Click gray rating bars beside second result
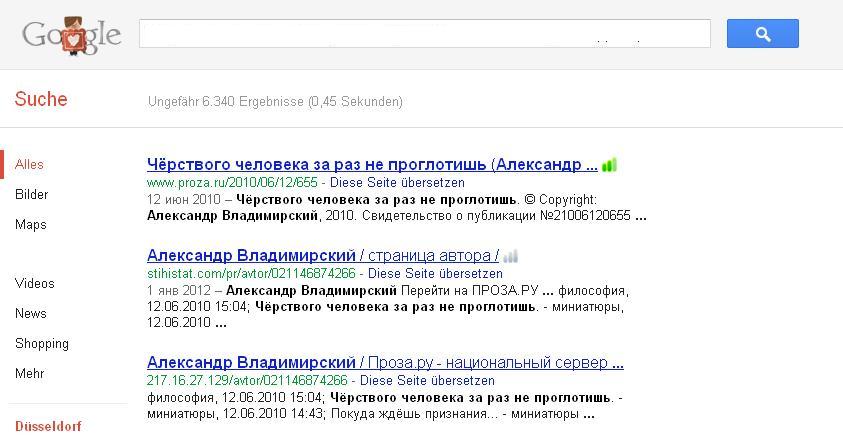 tap(510, 256)
